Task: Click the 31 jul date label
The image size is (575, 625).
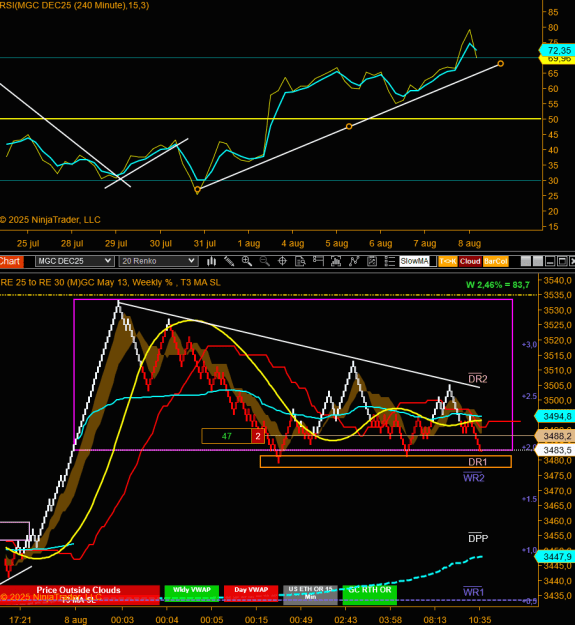Action: coord(204,244)
